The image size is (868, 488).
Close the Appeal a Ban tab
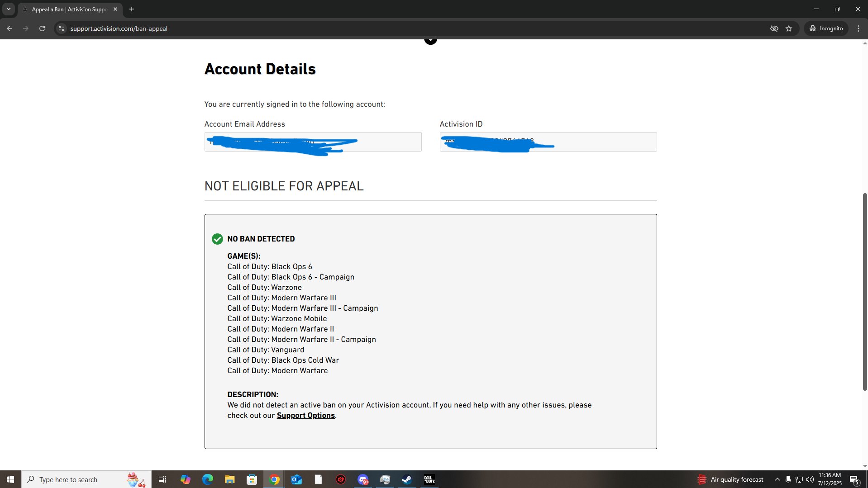click(x=115, y=9)
